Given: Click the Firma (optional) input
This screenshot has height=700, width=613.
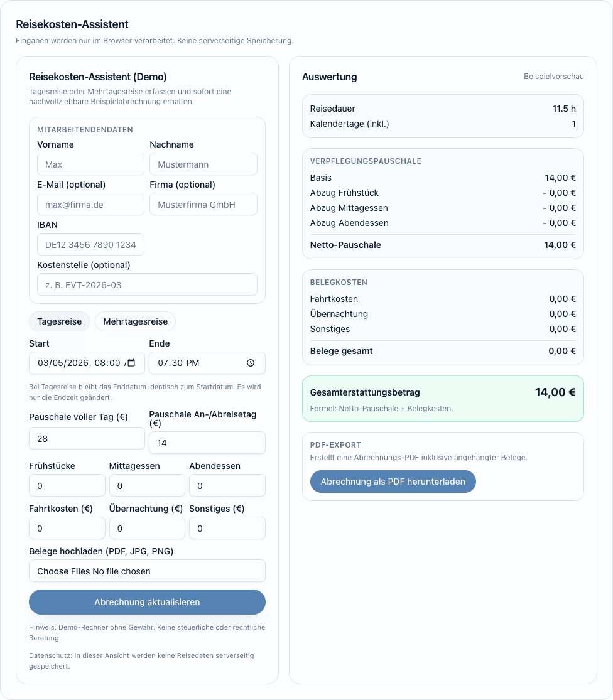Looking at the screenshot, I should 203,205.
